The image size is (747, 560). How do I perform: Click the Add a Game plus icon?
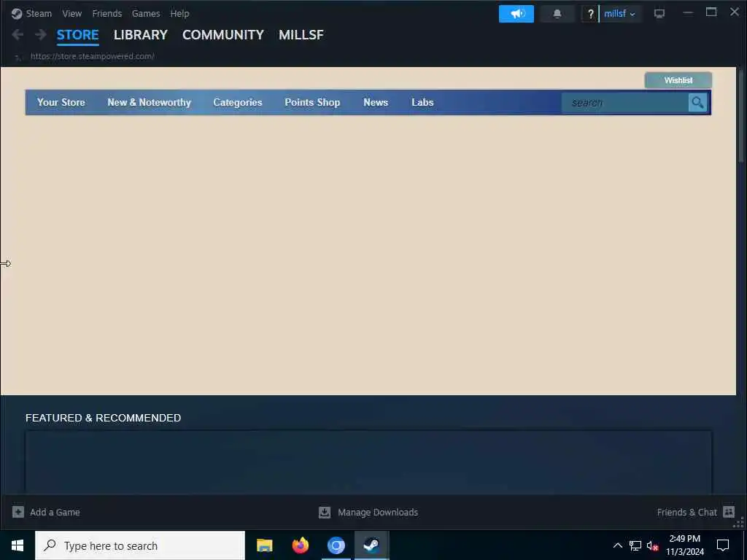18,512
